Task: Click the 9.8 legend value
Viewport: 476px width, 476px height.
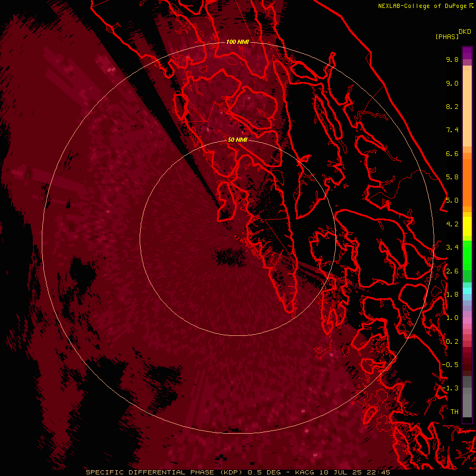Action: (x=452, y=59)
